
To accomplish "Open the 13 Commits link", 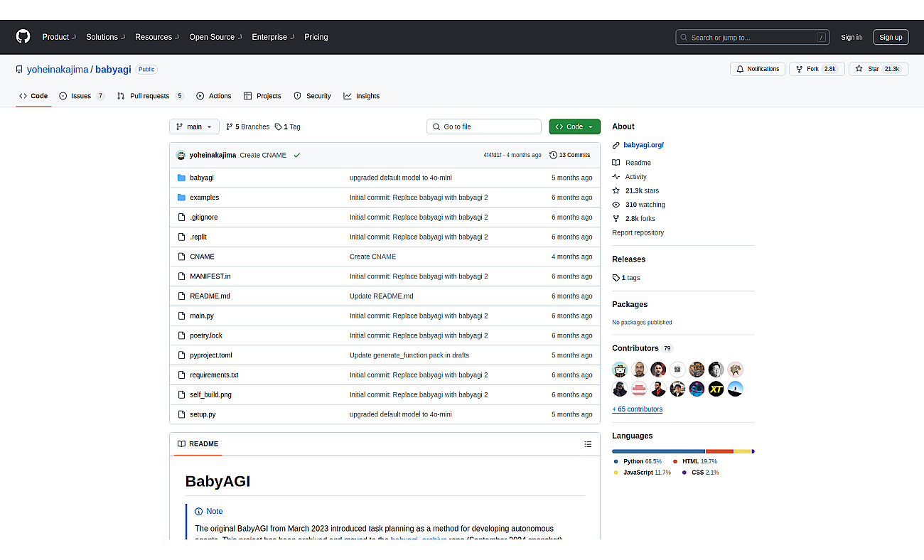I will pos(570,155).
